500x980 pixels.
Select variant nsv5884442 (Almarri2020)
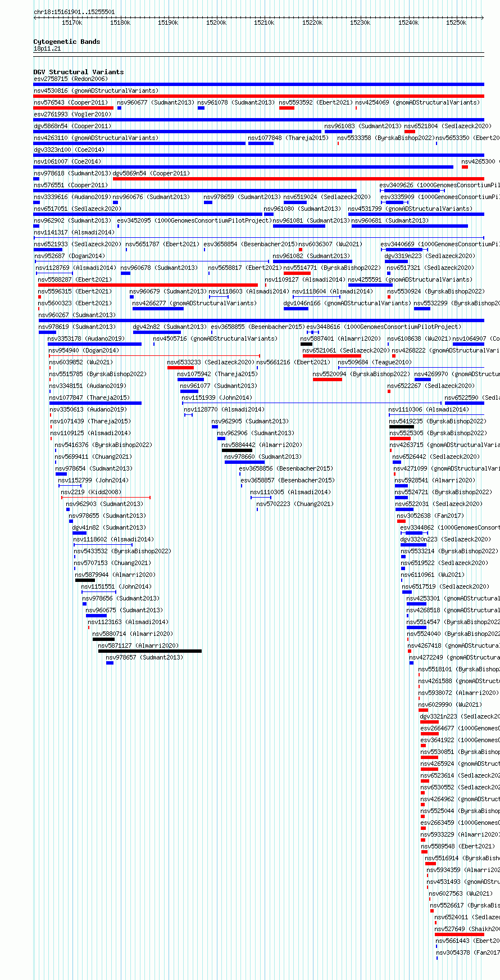pyautogui.click(x=262, y=445)
